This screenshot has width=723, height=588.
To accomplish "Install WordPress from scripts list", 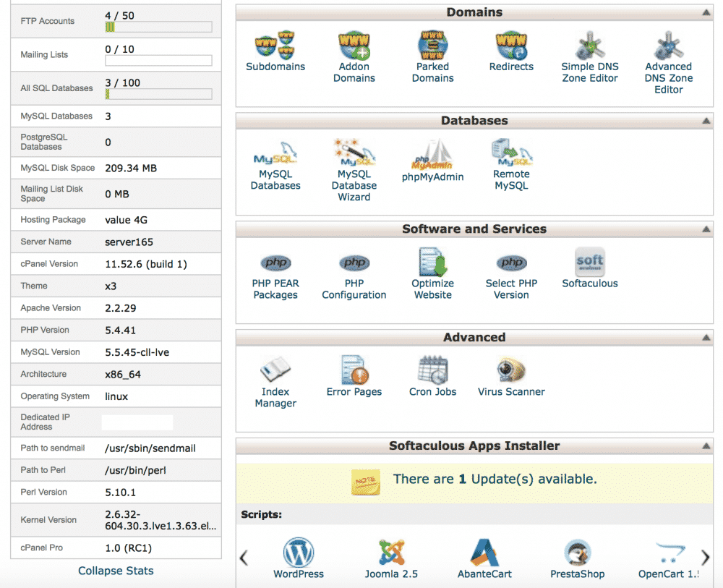I will point(299,552).
